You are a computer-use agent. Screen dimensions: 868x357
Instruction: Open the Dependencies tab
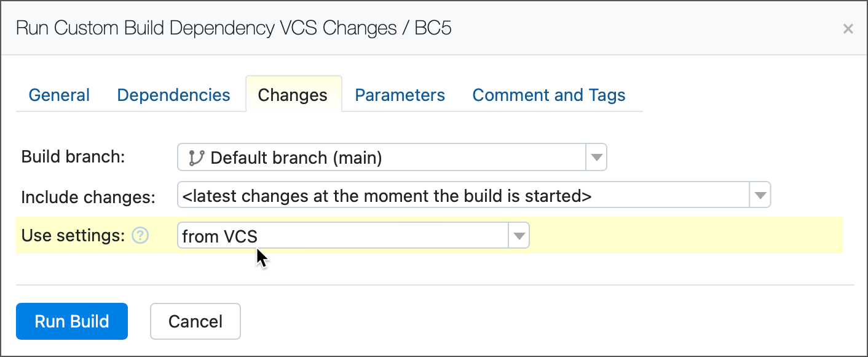(173, 95)
